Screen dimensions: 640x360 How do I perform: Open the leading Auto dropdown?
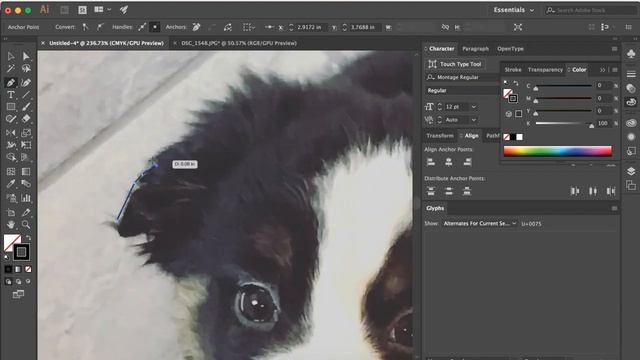(473, 120)
